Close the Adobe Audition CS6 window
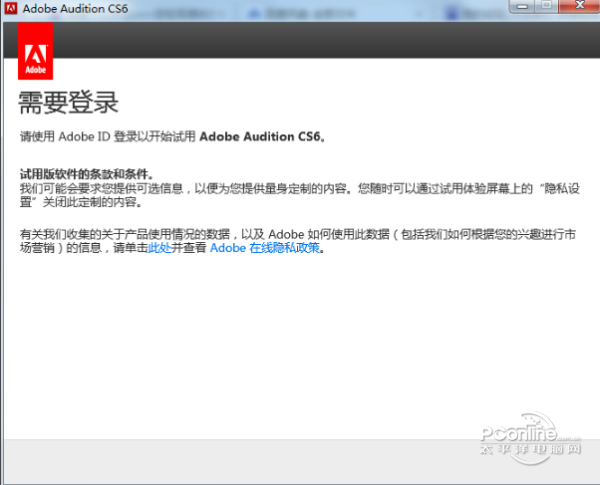Viewport: 600px width, 485px height. tap(579, 6)
